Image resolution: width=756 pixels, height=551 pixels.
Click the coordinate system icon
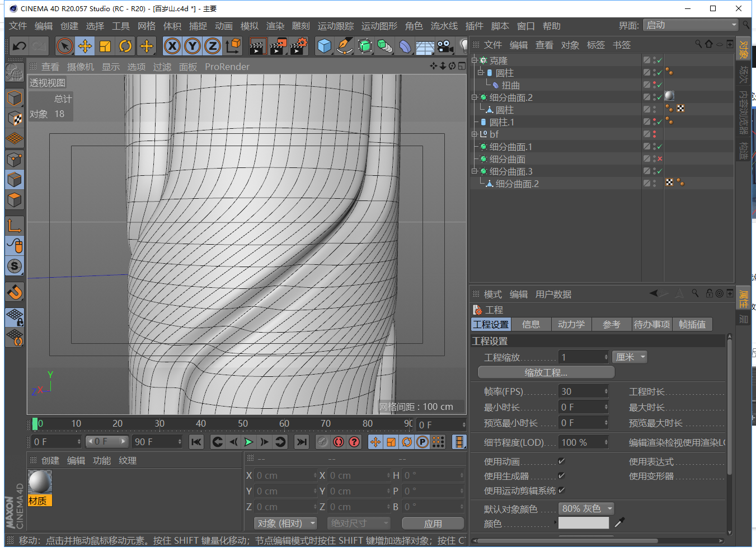coord(233,46)
